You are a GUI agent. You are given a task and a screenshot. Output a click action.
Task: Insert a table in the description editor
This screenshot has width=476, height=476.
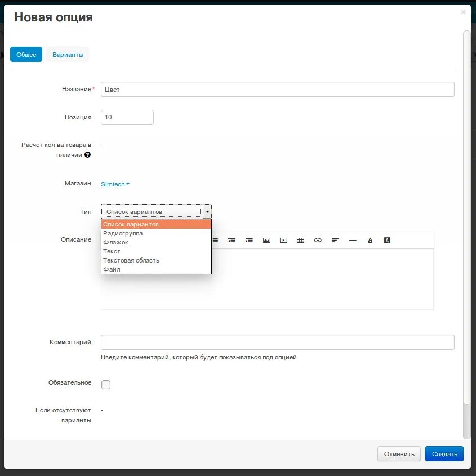click(300, 240)
